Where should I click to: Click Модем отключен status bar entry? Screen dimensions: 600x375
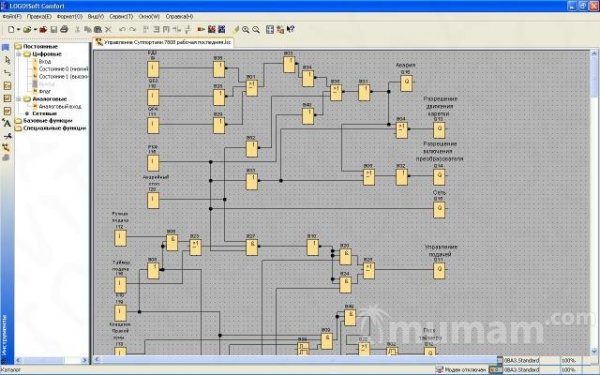coord(461,370)
